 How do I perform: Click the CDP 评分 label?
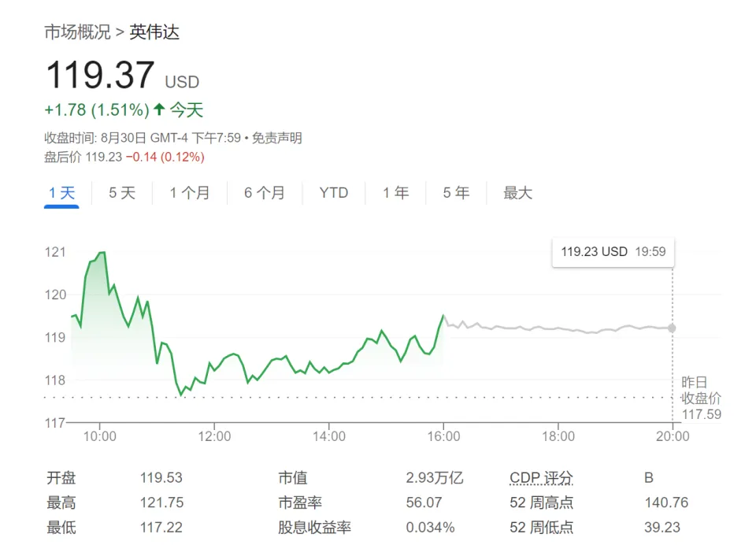click(541, 478)
